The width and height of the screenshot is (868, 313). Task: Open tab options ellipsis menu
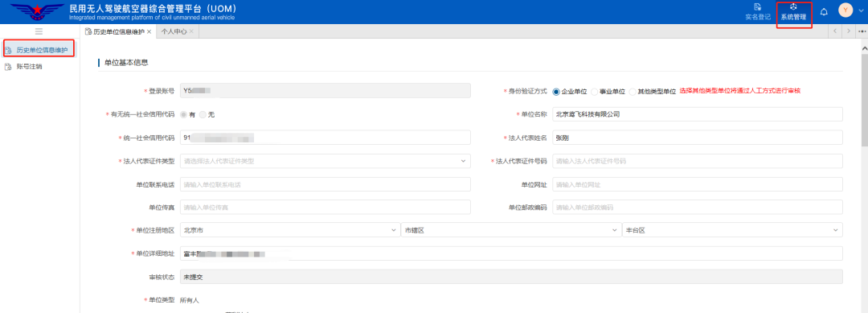pyautogui.click(x=862, y=31)
